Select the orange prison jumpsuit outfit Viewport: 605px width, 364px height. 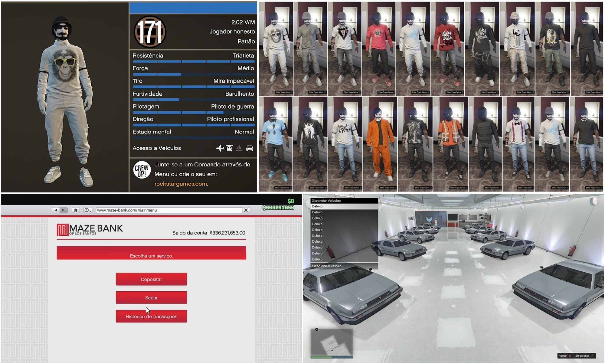[x=380, y=144]
